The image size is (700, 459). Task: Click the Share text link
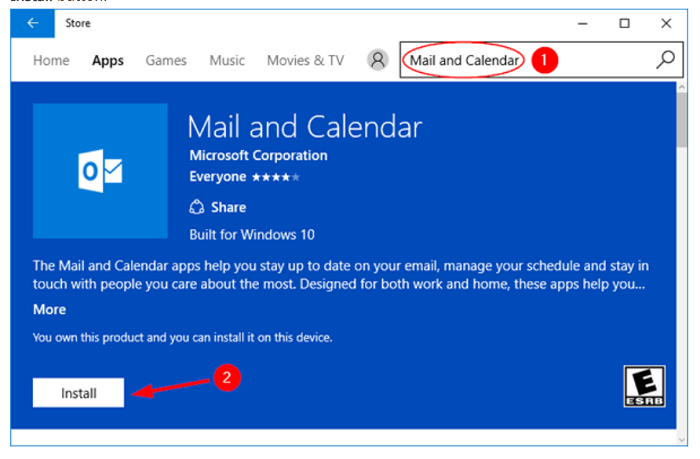(x=229, y=207)
